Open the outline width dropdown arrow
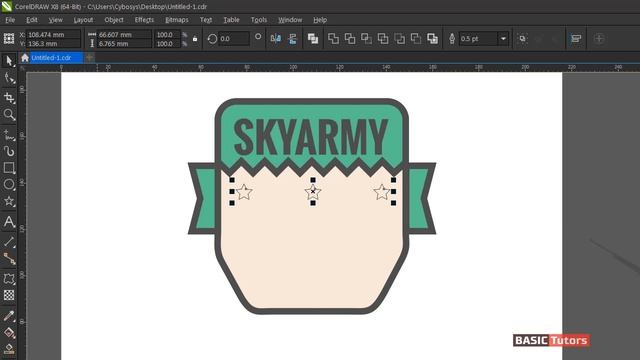Viewport: 640px width, 360px height. coord(503,38)
